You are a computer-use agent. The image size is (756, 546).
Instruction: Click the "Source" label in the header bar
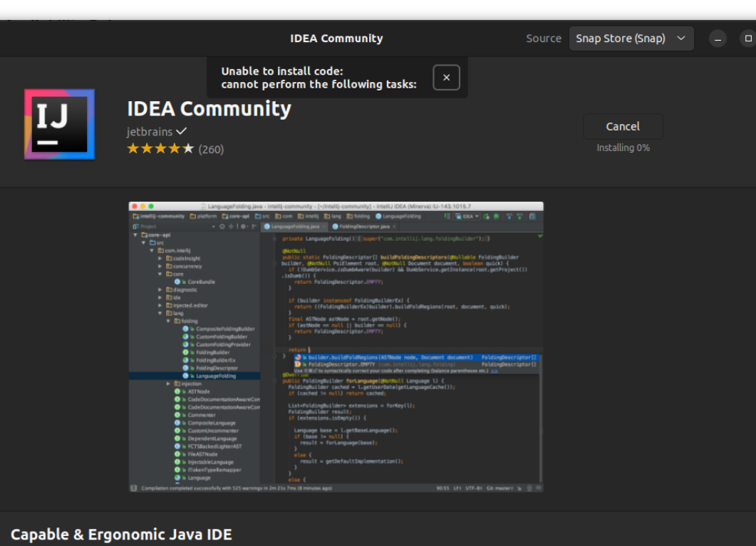click(x=544, y=38)
